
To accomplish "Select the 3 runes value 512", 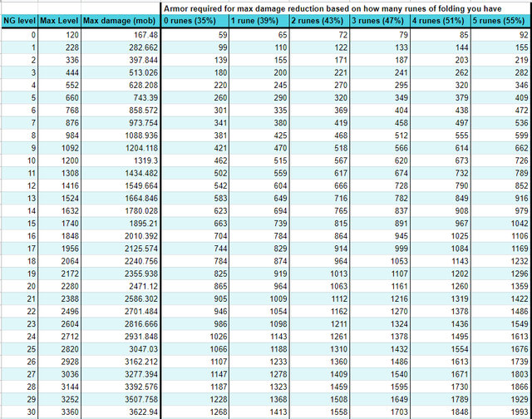I will [x=380, y=136].
